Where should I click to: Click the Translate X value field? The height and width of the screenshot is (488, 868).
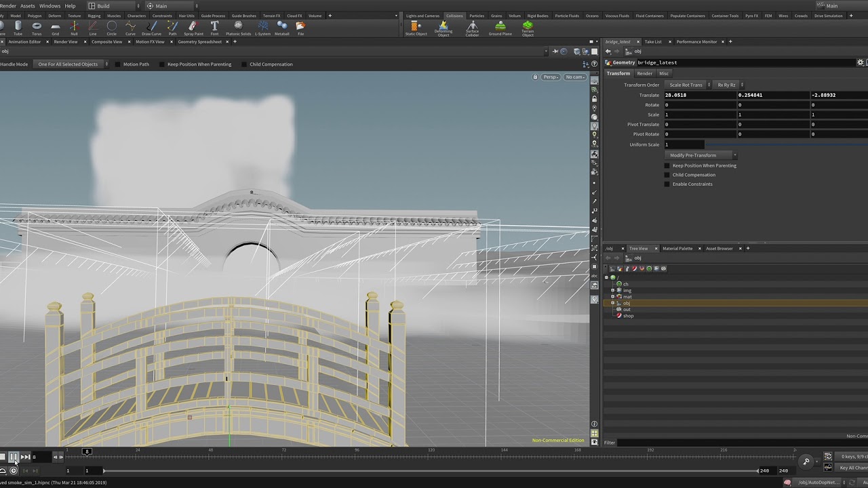pos(700,95)
